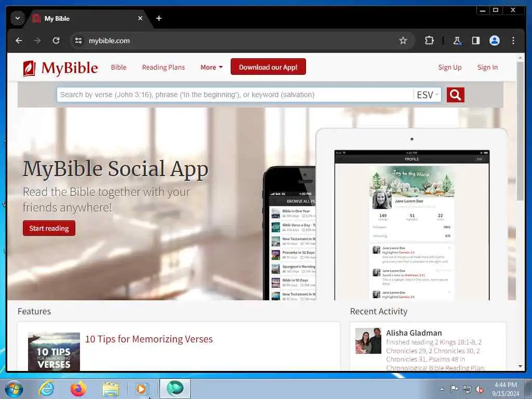Click the Recent Activity heading
The image size is (532, 399).
379,311
